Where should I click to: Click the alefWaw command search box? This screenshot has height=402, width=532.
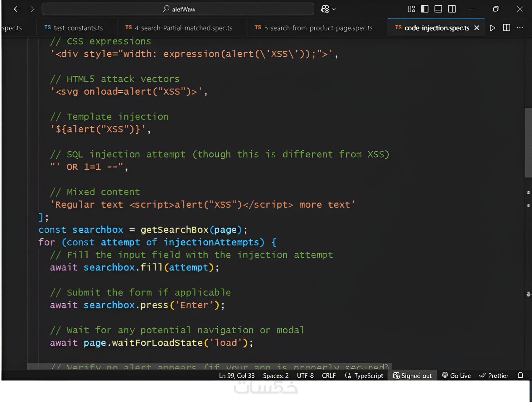(178, 9)
